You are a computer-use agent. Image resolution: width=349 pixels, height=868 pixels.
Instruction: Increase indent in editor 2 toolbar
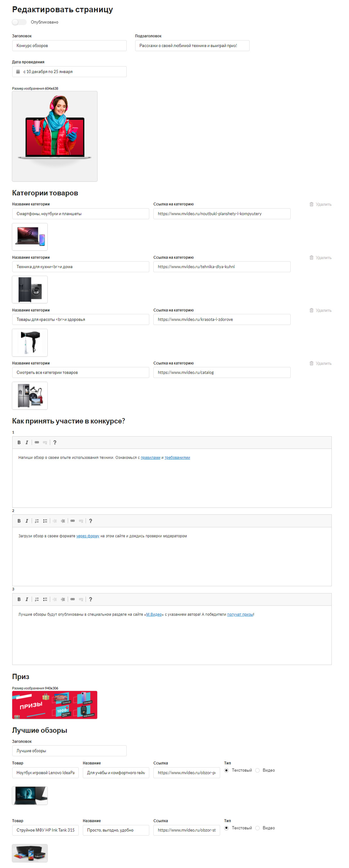coord(63,521)
